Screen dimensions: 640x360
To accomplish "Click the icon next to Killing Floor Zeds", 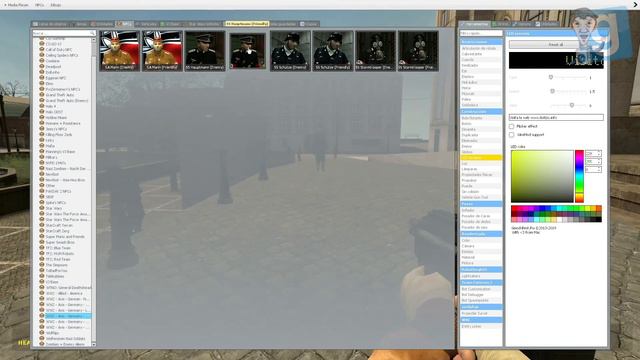I will (x=42, y=134).
